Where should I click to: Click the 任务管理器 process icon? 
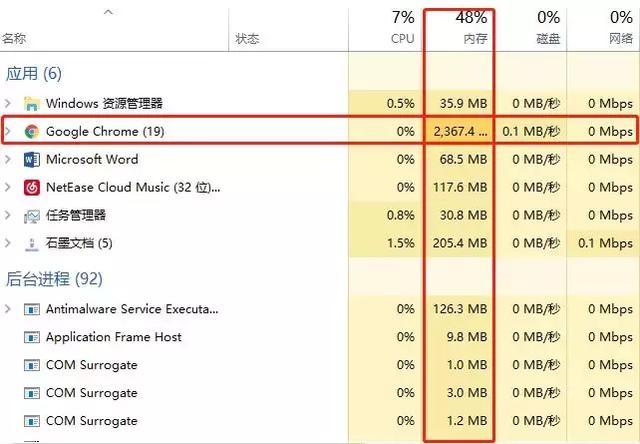tap(31, 215)
